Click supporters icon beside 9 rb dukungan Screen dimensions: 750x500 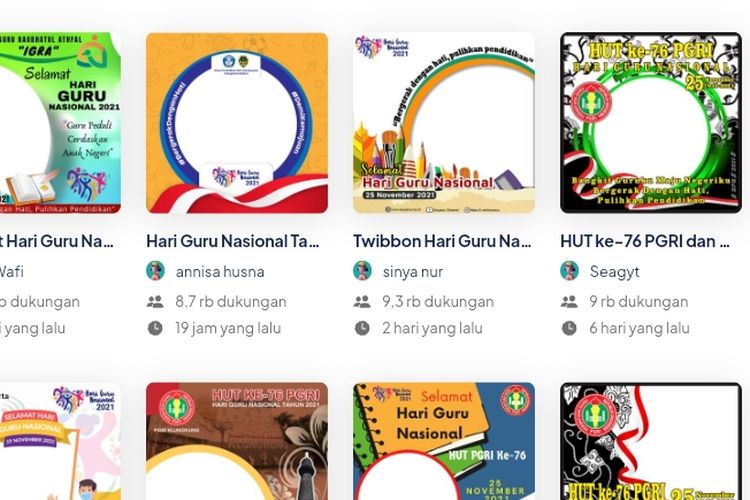(x=569, y=301)
